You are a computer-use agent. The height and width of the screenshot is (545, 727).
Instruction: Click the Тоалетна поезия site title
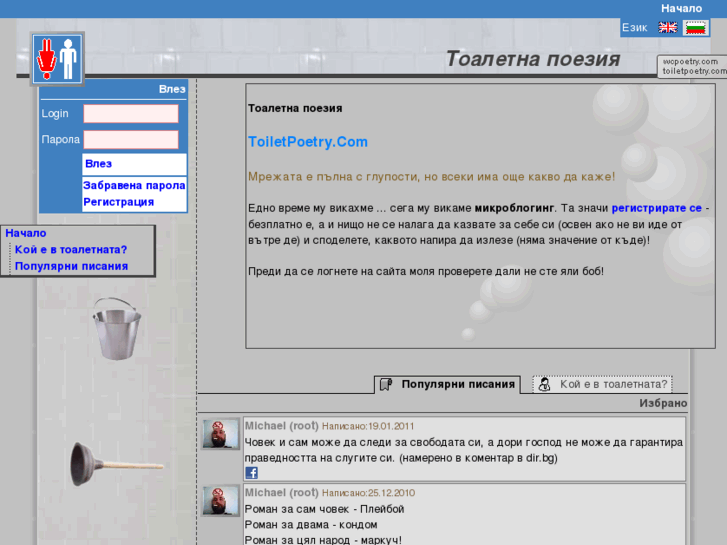pos(533,59)
